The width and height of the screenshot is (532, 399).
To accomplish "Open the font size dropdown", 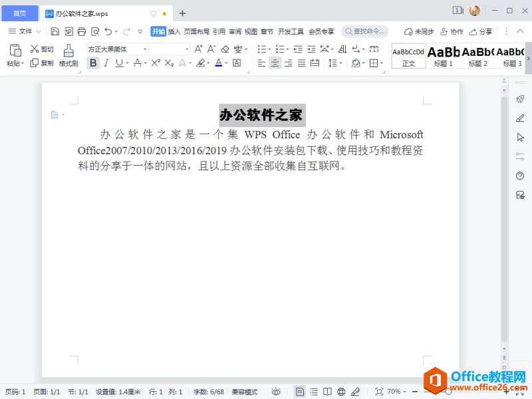I will tap(187, 49).
